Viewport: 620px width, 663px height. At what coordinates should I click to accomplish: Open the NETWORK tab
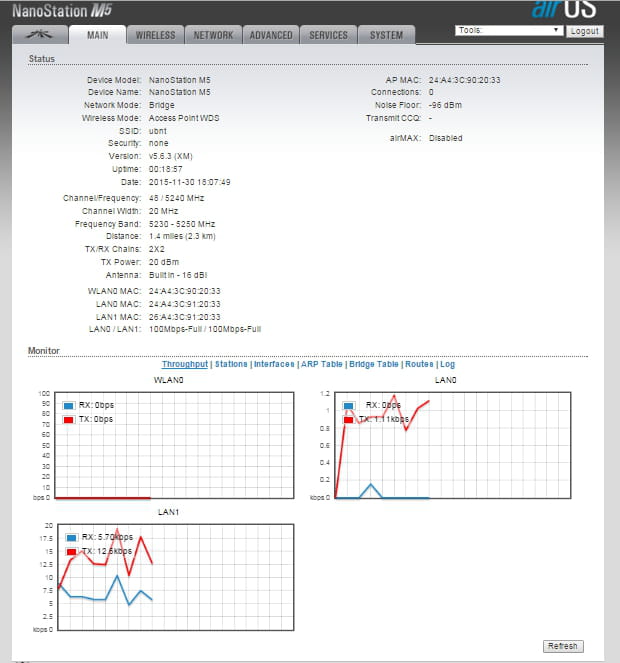pos(213,35)
